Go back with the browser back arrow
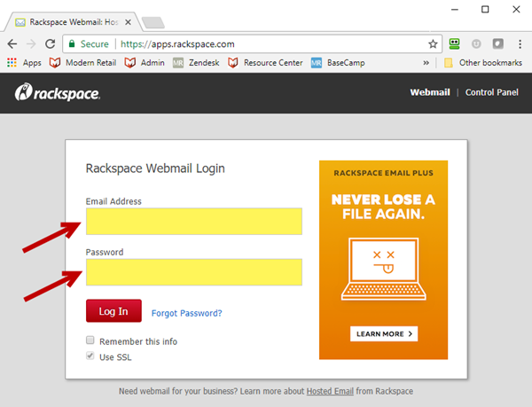Viewport: 532px width, 407px height. point(12,43)
